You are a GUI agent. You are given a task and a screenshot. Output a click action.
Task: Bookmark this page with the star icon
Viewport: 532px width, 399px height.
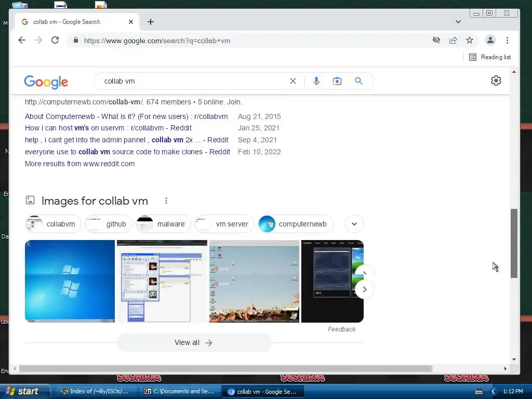(470, 41)
